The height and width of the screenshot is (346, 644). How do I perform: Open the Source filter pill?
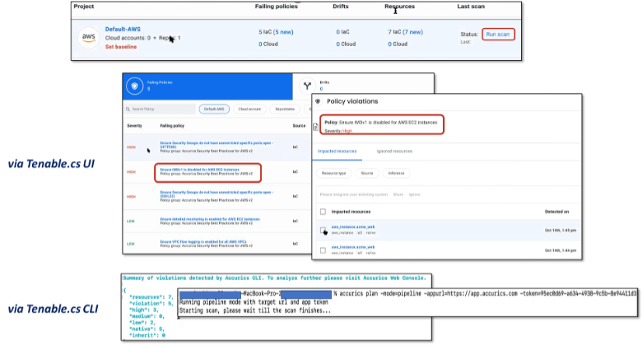(x=368, y=174)
